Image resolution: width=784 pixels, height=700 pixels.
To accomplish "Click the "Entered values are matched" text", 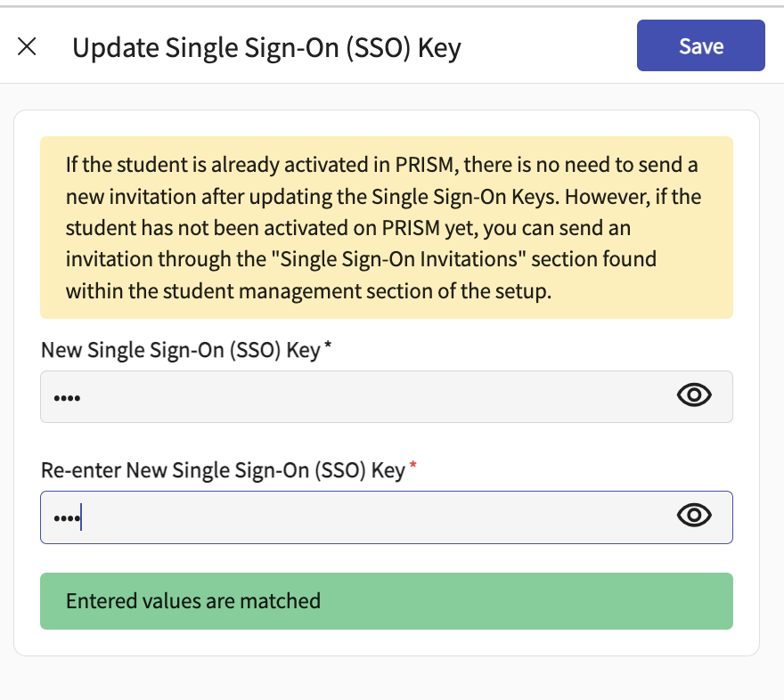I will tap(193, 601).
